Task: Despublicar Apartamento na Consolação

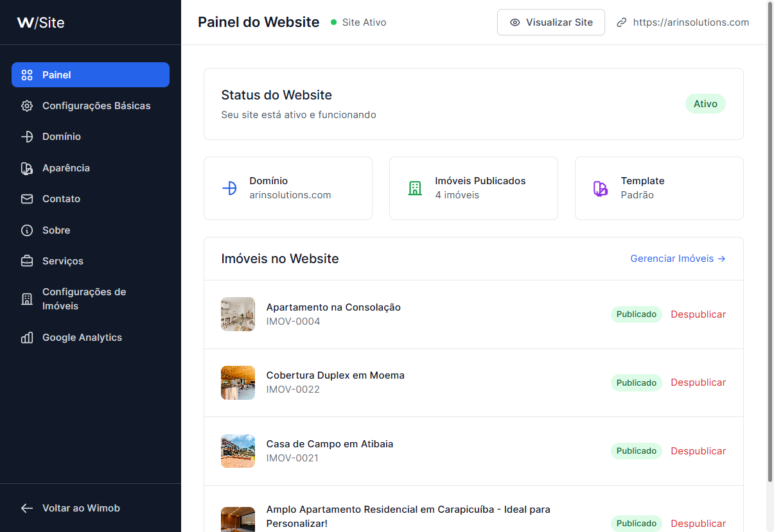Action: 698,314
